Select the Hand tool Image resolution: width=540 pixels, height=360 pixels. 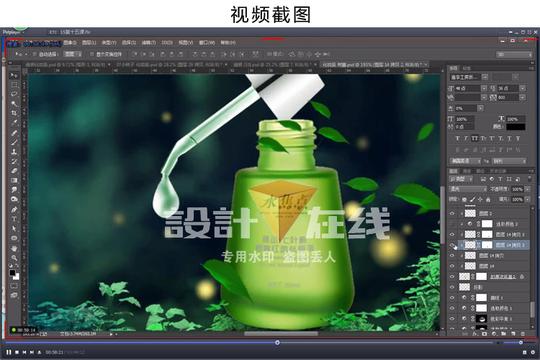(x=14, y=248)
